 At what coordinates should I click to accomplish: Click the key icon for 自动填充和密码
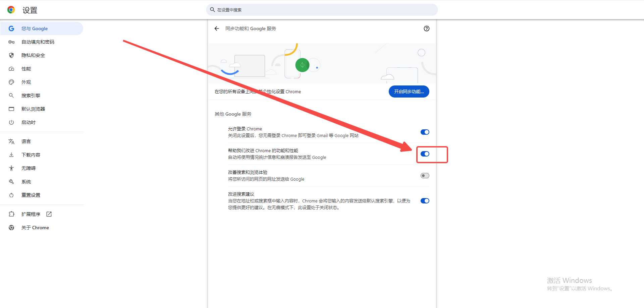tap(11, 42)
